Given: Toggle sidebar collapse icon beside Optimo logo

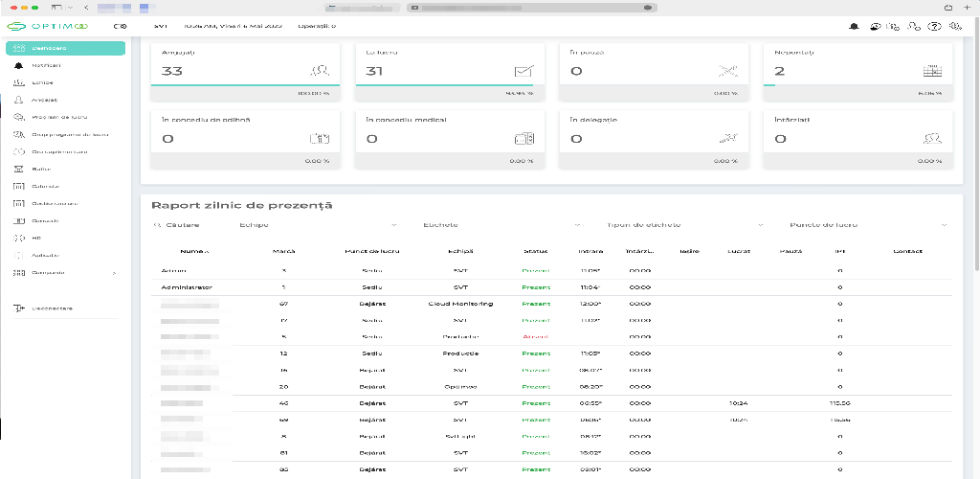Looking at the screenshot, I should coord(121,26).
